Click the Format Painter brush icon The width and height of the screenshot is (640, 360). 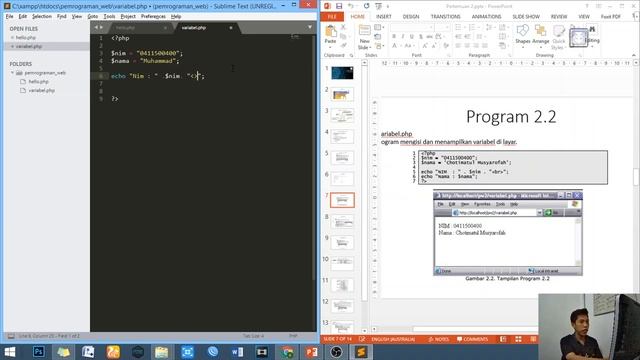click(343, 45)
